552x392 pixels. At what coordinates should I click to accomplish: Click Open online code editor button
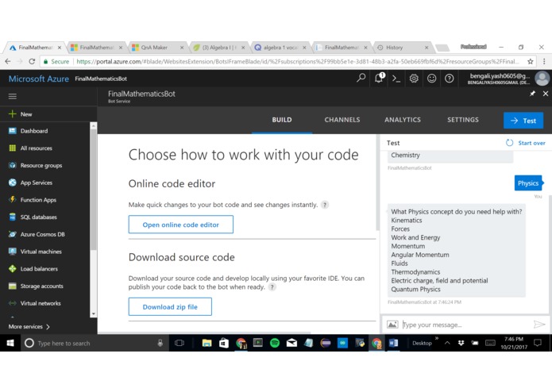point(181,225)
